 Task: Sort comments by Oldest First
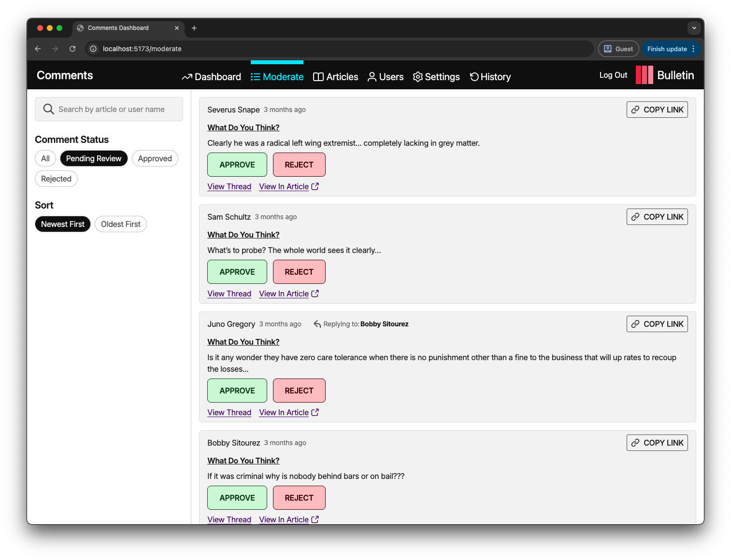[120, 224]
